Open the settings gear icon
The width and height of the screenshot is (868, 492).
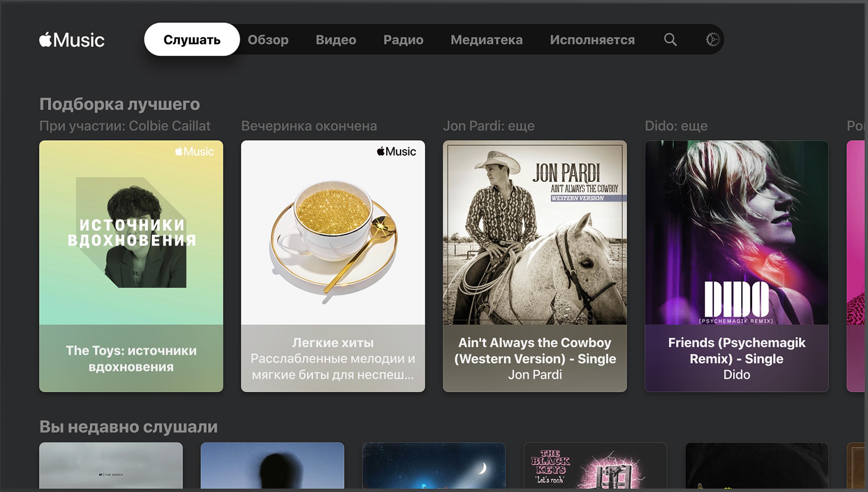[x=713, y=40]
